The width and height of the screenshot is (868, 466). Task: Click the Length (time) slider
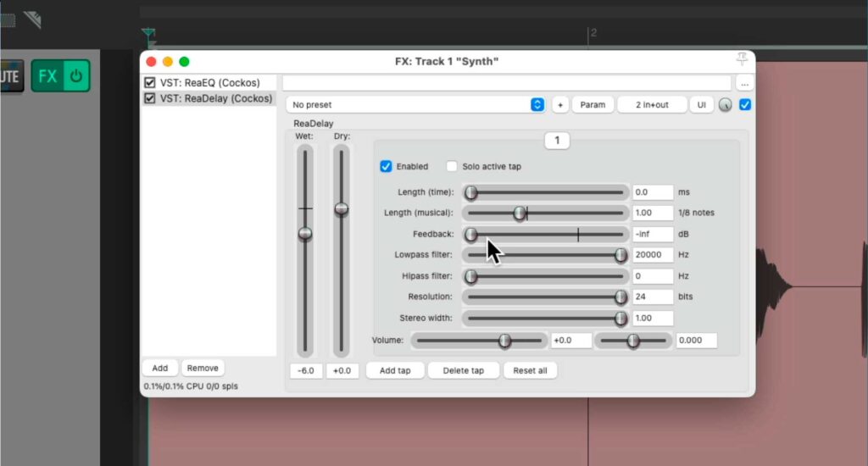click(x=545, y=192)
